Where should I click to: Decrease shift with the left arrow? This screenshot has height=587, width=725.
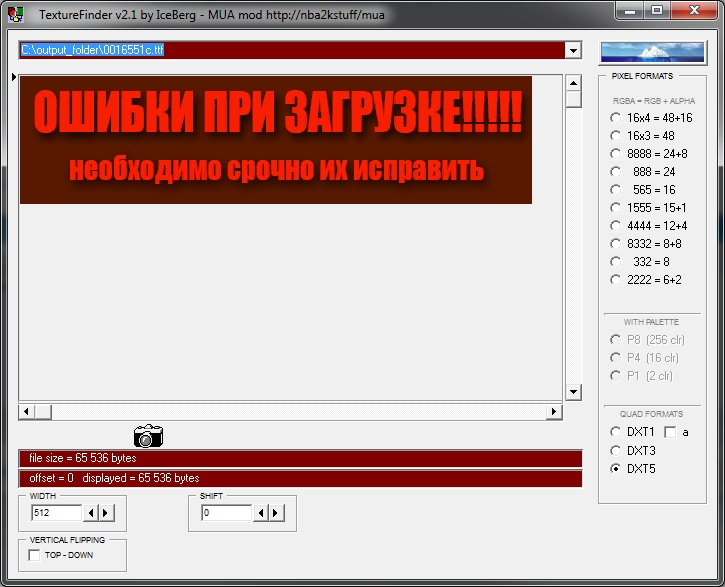point(261,513)
